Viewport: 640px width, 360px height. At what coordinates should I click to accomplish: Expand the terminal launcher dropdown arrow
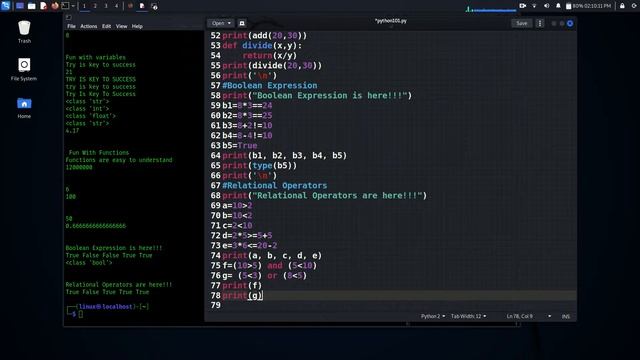coord(73,6)
